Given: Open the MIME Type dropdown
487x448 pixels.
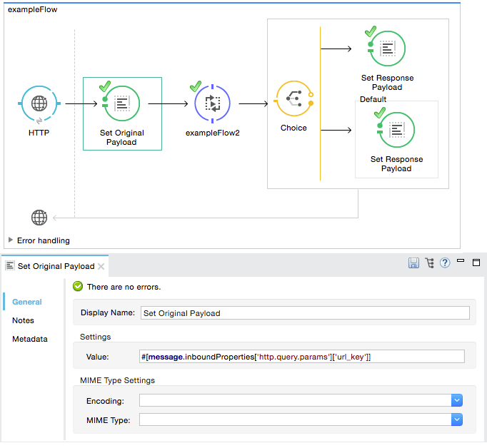Looking at the screenshot, I should point(457,420).
